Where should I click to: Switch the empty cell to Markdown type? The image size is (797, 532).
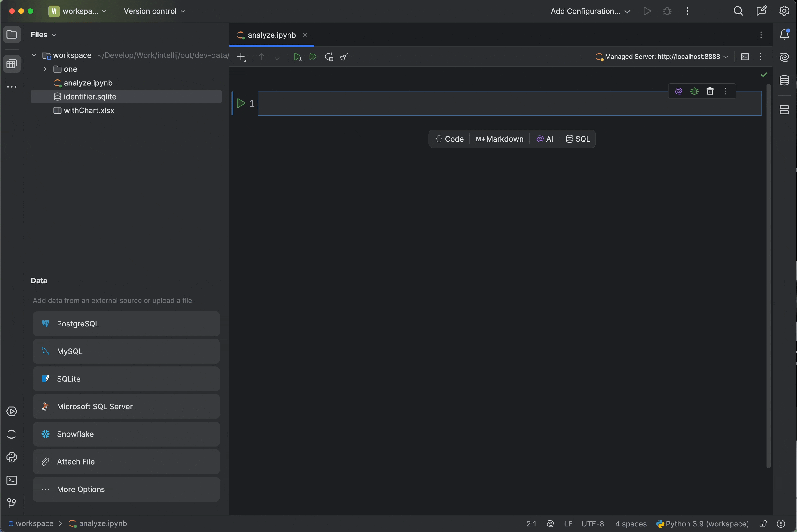point(499,139)
